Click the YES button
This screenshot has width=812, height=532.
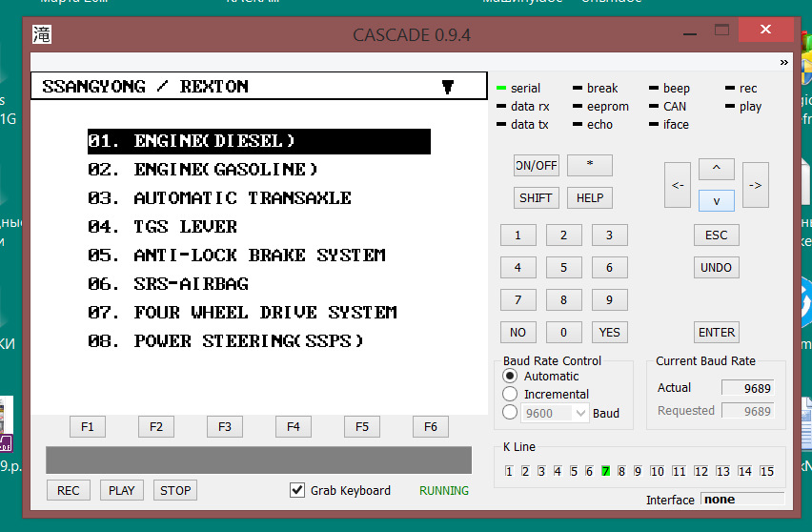[610, 333]
